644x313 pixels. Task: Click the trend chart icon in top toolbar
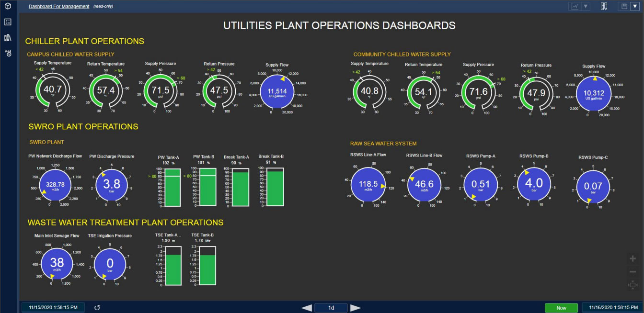(575, 6)
